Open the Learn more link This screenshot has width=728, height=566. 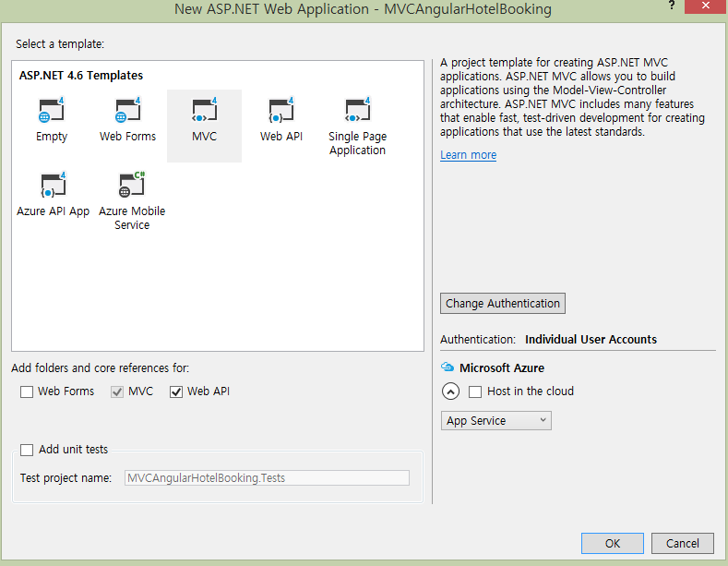[x=468, y=155]
